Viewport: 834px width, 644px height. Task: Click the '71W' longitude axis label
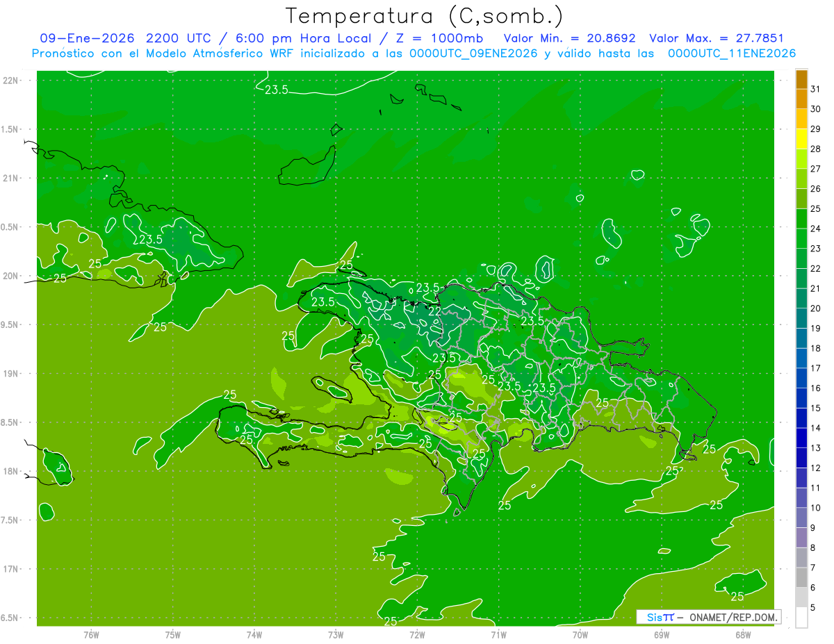498,635
